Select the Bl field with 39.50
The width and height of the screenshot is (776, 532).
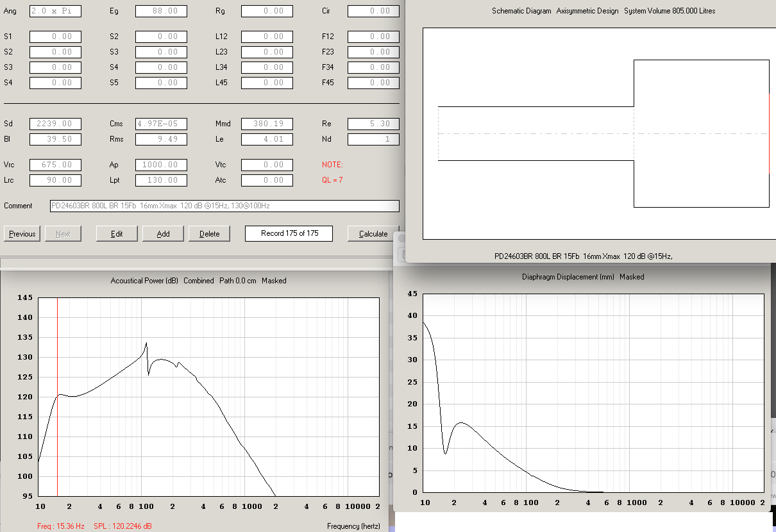point(55,139)
